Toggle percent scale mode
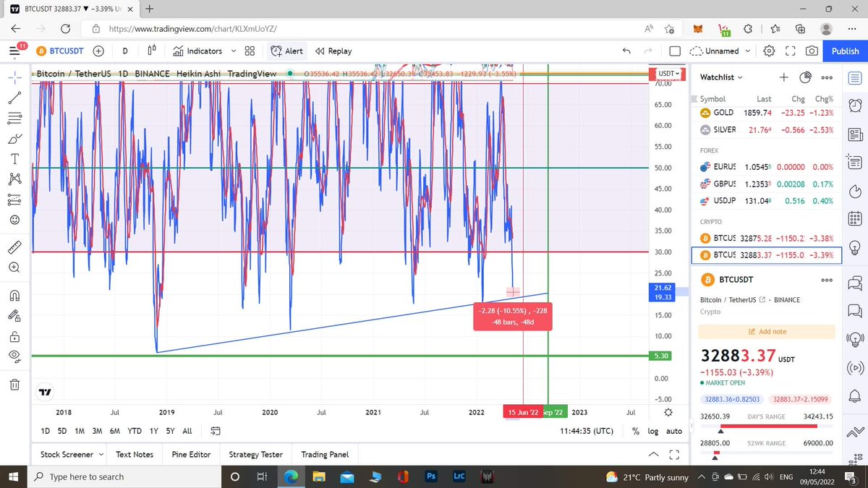The height and width of the screenshot is (488, 868). (635, 431)
